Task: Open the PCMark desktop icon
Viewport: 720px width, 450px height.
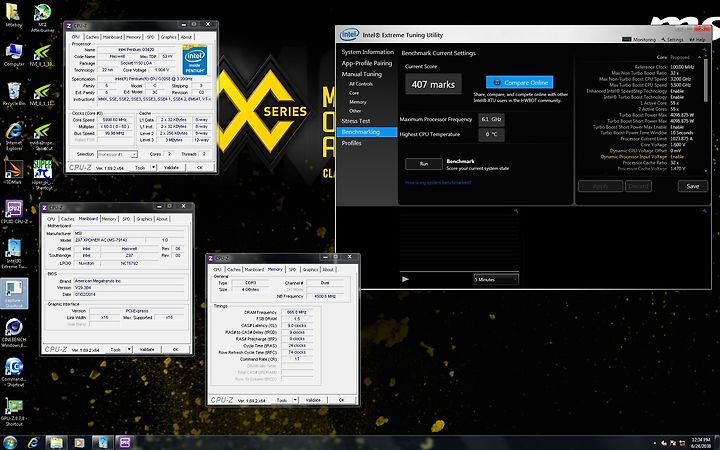Action: (x=14, y=172)
